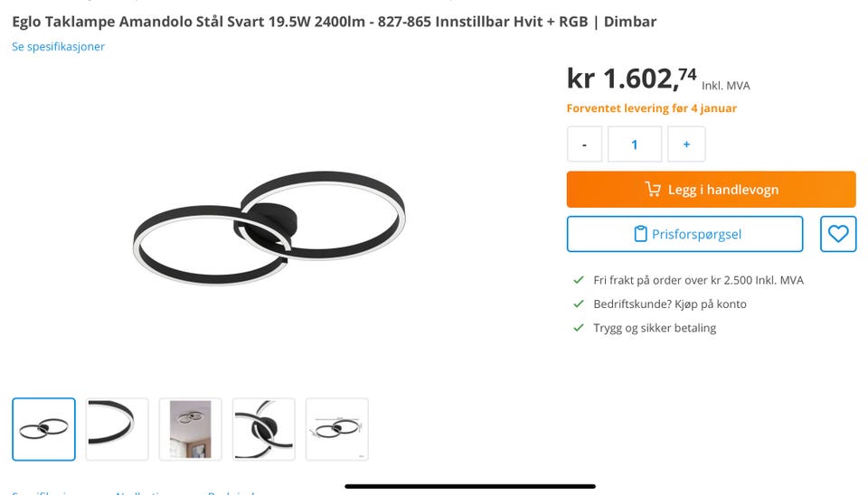Open the Prisforspørsel price request button
Viewport: 868px width, 495px height.
(684, 234)
